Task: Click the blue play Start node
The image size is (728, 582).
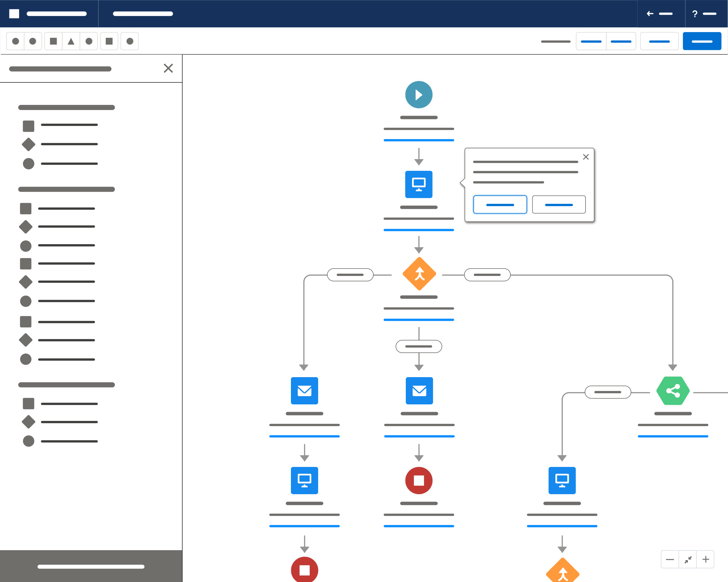Action: [x=419, y=95]
